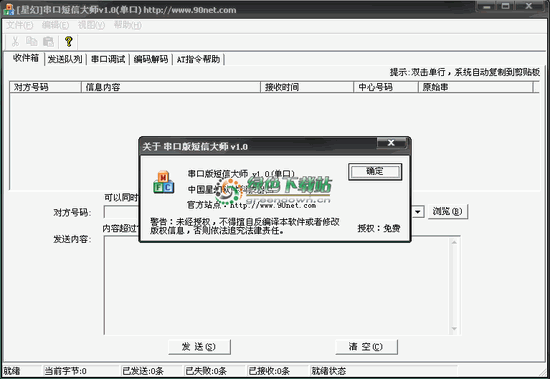Click 确定 to confirm the About dialog
Screen dimensions: 550x379
(375, 172)
